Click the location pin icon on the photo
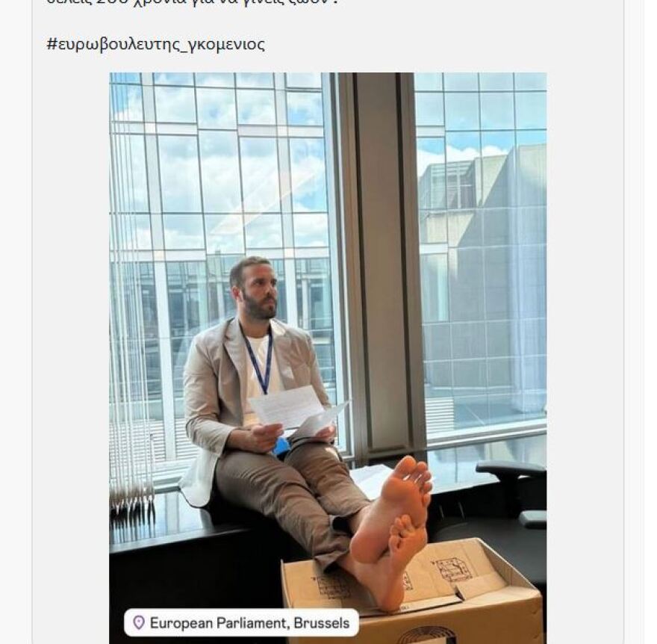 coord(138,622)
